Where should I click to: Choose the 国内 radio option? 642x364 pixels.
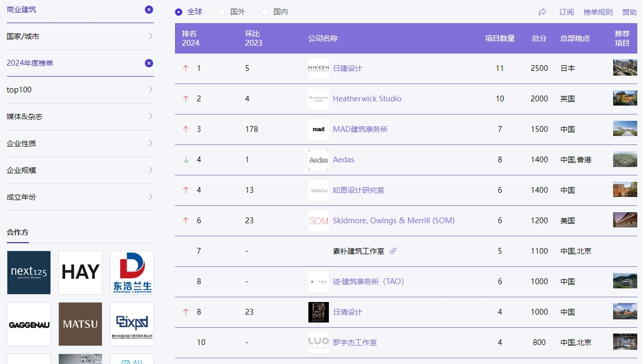265,12
